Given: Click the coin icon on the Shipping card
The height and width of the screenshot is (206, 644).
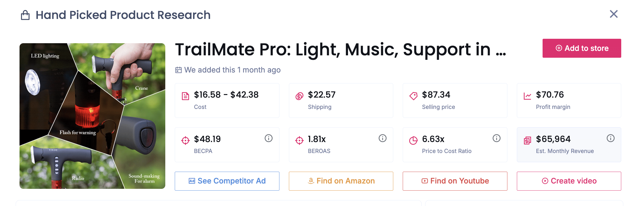Looking at the screenshot, I should coord(299,96).
